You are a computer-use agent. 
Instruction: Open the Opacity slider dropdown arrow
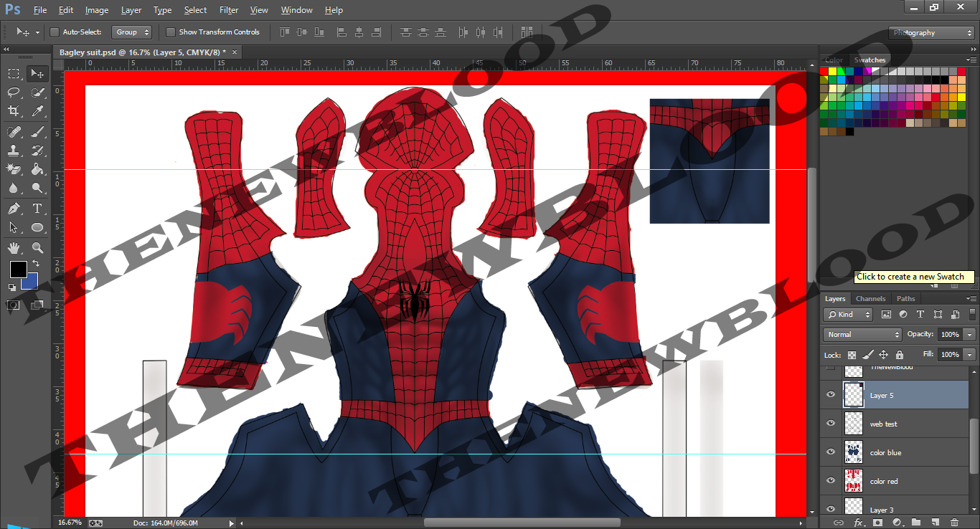pos(970,335)
